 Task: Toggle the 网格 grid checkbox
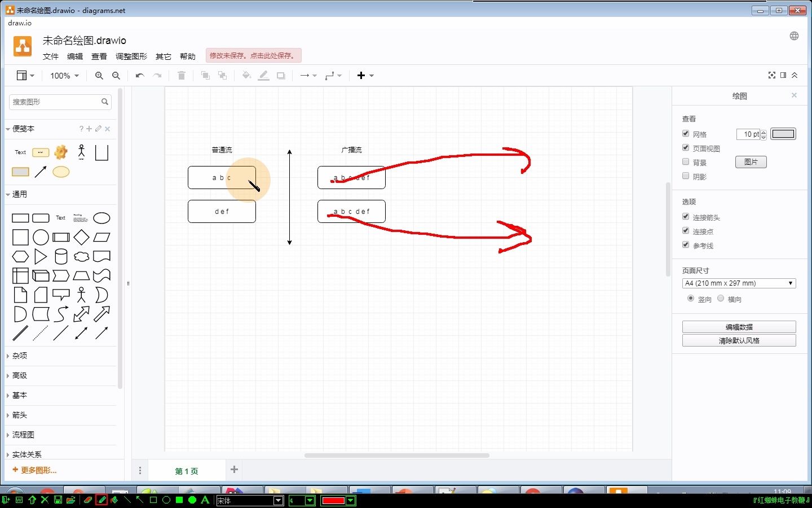point(686,134)
